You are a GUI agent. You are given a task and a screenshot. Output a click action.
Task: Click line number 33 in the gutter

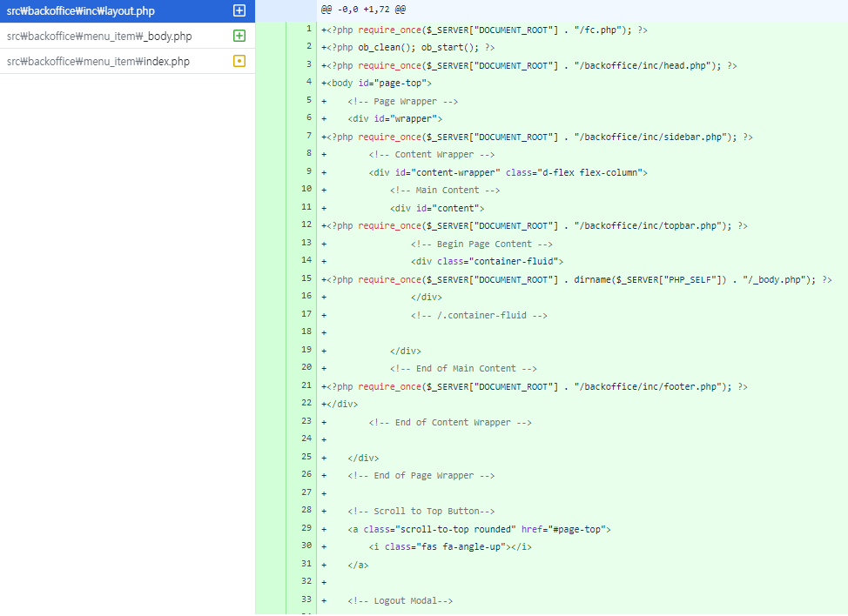306,599
